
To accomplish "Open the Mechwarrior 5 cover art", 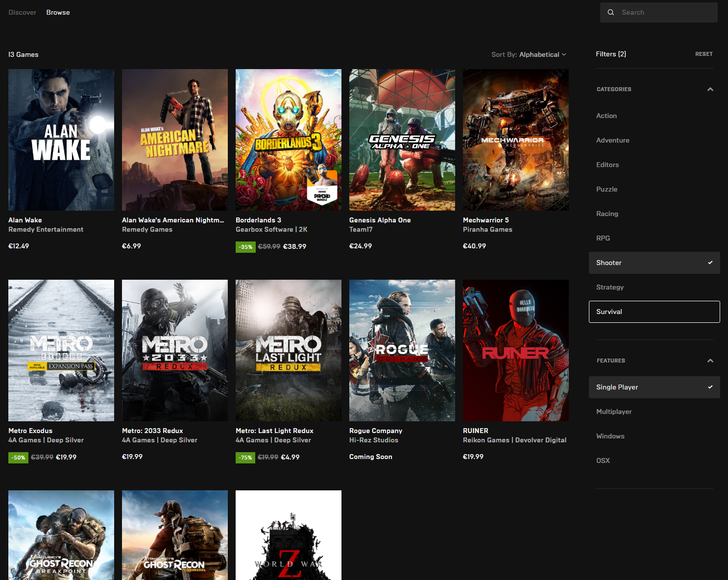I will coord(516,140).
